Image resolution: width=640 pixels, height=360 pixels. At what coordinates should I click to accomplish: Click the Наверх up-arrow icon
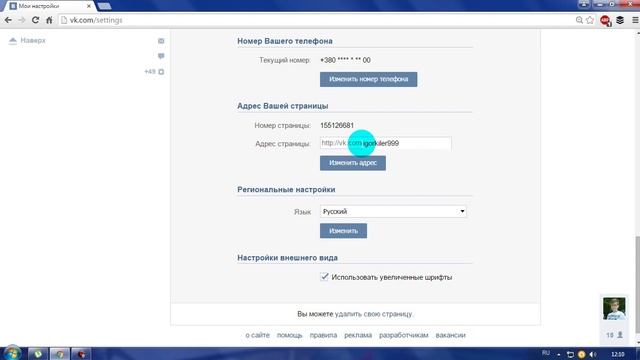pyautogui.click(x=13, y=40)
